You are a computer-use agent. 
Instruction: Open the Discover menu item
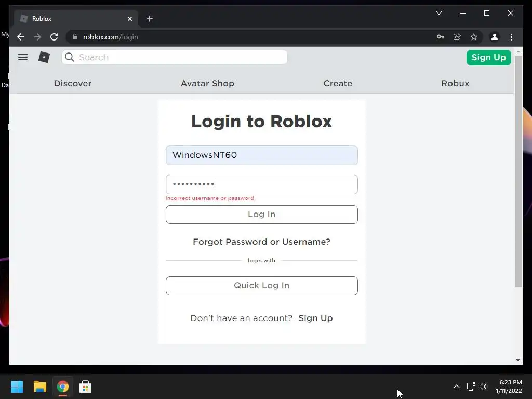click(73, 83)
